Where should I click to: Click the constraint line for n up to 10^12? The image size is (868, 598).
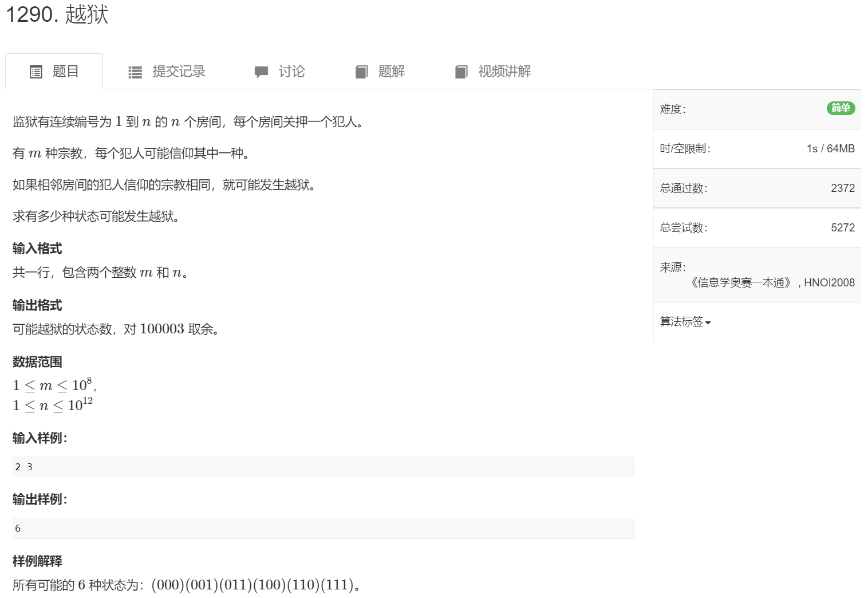tap(53, 405)
